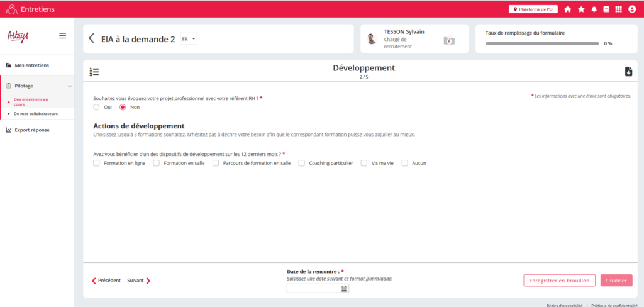Open 'Mes entretiens' in sidebar
This screenshot has height=307, width=644.
(31, 65)
